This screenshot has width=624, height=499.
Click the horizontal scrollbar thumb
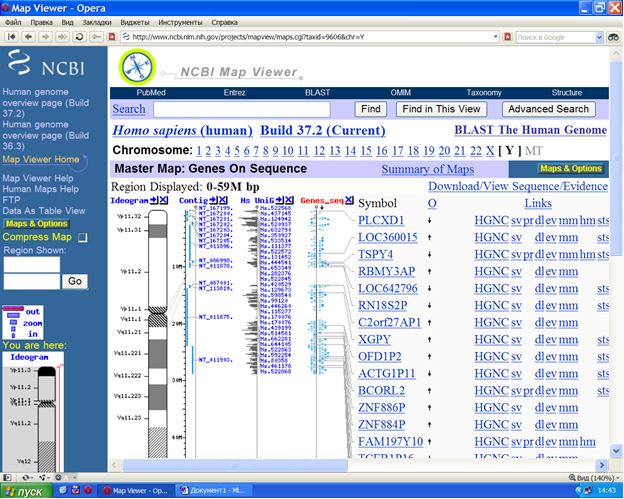tap(235, 465)
